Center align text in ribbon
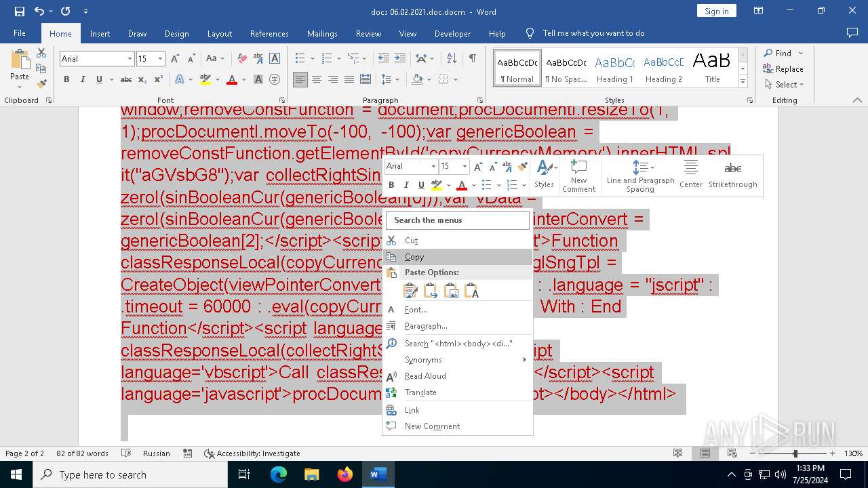Image resolution: width=868 pixels, height=488 pixels. (x=317, y=79)
